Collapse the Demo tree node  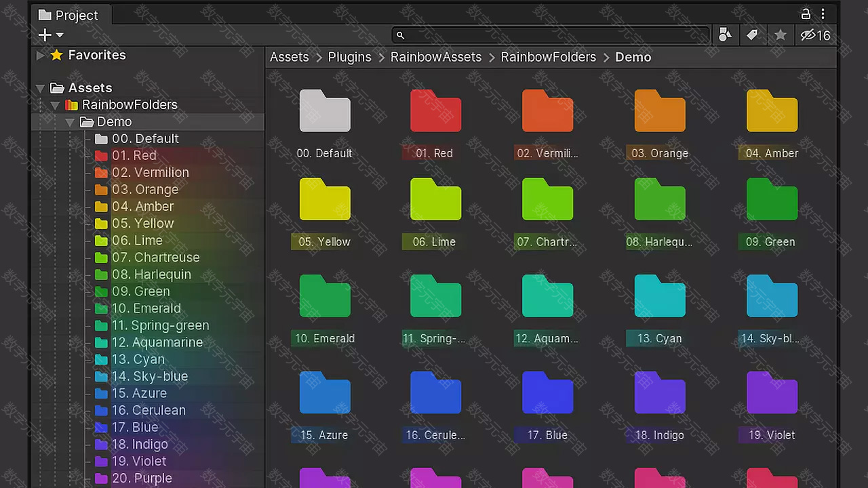pos(70,122)
